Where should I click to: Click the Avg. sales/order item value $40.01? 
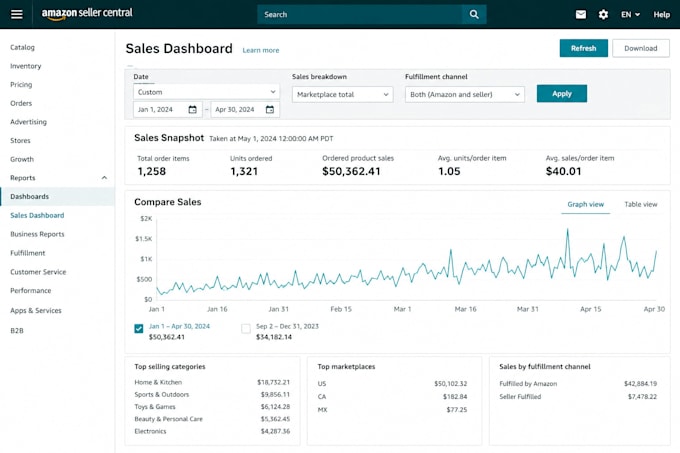[563, 171]
